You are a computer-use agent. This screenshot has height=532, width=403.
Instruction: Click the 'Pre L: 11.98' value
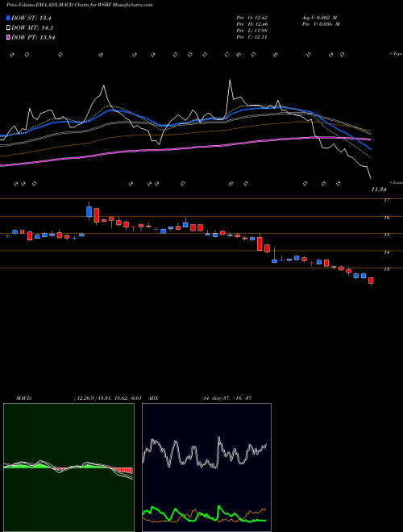(252, 31)
